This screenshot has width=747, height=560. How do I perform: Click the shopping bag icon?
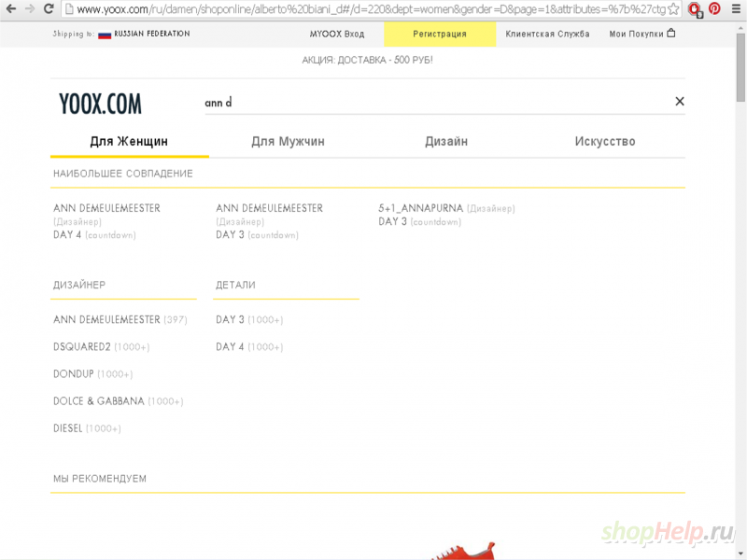tap(670, 33)
